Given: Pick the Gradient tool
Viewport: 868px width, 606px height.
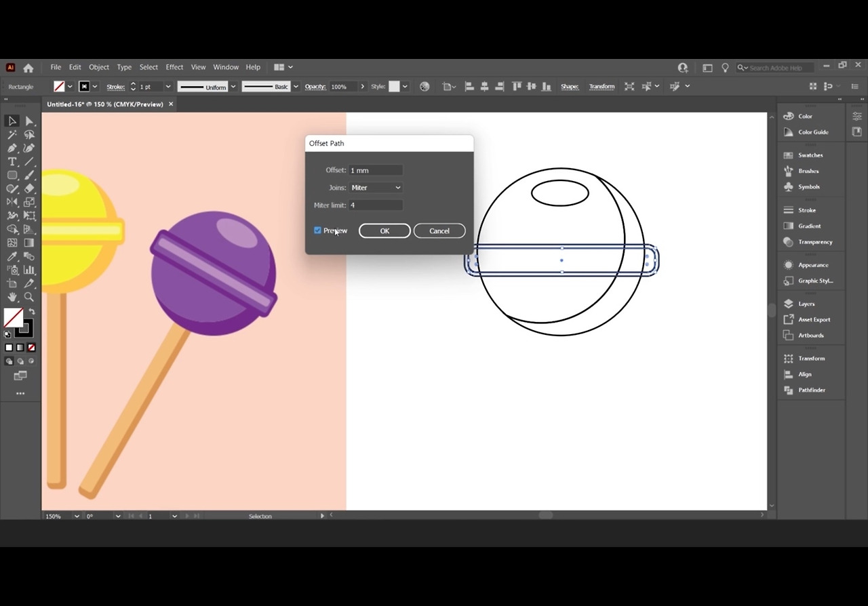Looking at the screenshot, I should [29, 243].
